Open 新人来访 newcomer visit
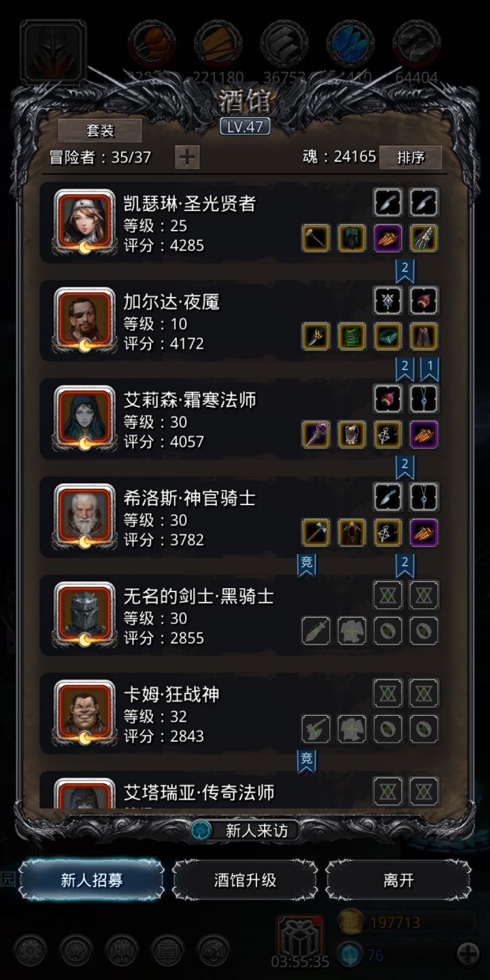The height and width of the screenshot is (980, 490). coord(245,830)
